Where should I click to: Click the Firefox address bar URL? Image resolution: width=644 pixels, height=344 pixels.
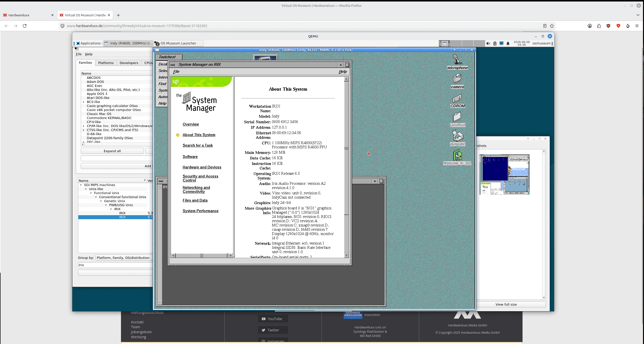137,26
